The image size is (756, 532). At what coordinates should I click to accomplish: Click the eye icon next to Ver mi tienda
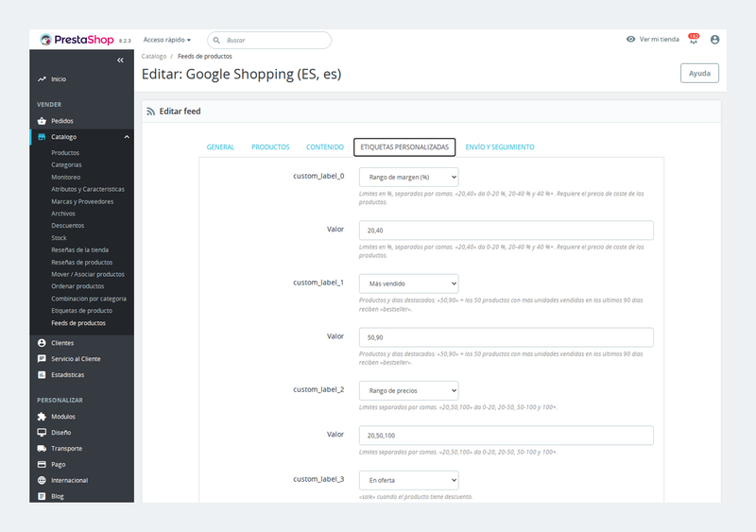(630, 39)
